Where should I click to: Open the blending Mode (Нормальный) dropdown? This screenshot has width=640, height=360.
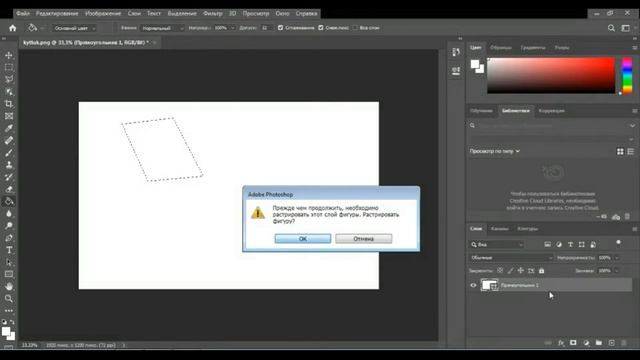click(x=162, y=28)
